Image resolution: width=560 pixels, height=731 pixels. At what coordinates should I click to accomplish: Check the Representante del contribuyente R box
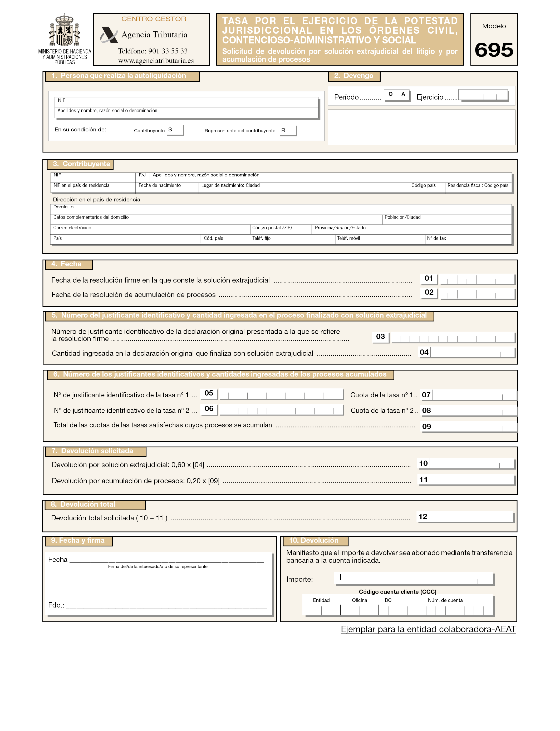click(x=288, y=130)
